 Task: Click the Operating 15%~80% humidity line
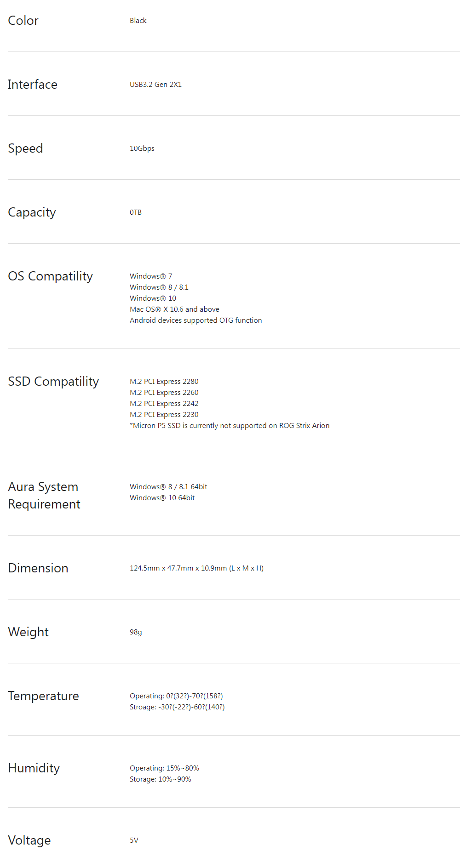pos(164,768)
